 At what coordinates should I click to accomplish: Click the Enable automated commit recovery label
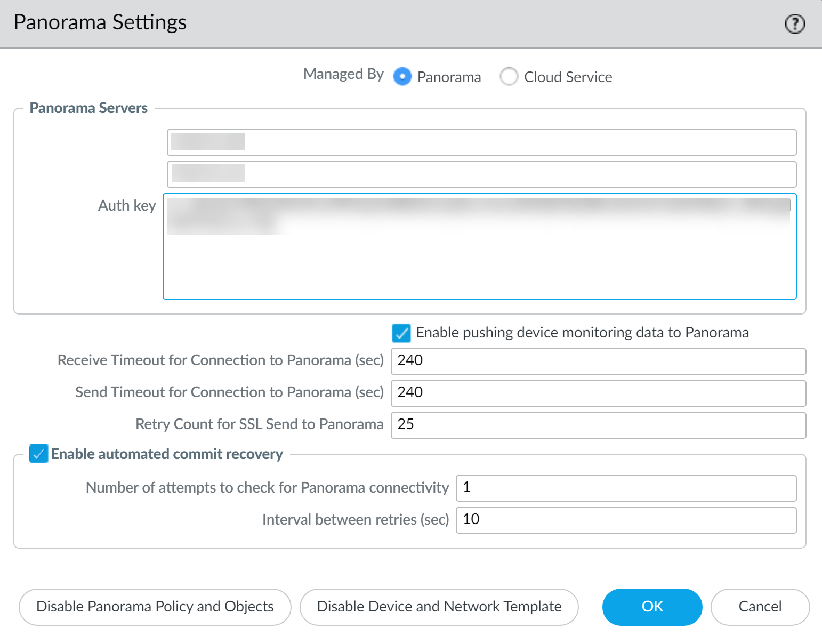[167, 454]
